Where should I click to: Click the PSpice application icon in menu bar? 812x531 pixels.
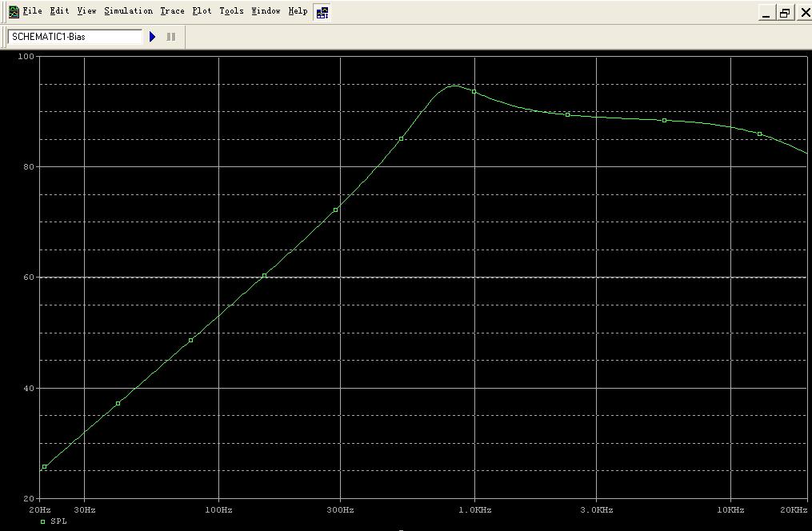(x=14, y=11)
